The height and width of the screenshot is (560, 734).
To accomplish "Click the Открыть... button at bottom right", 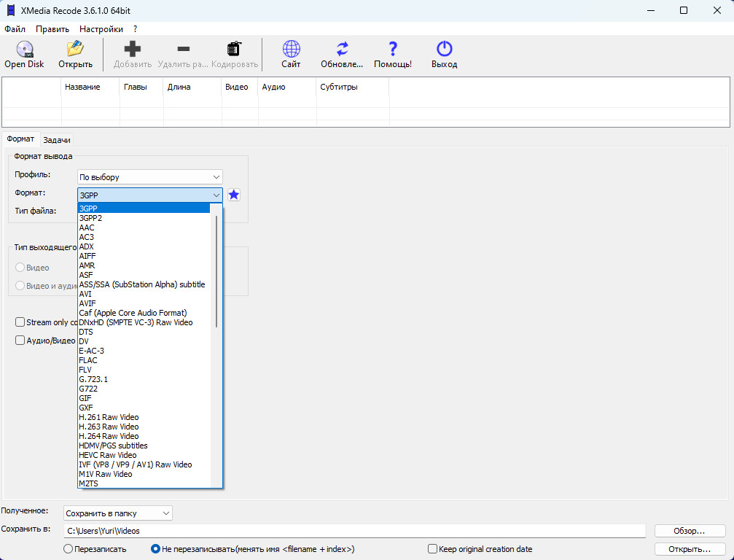I will pos(690,549).
